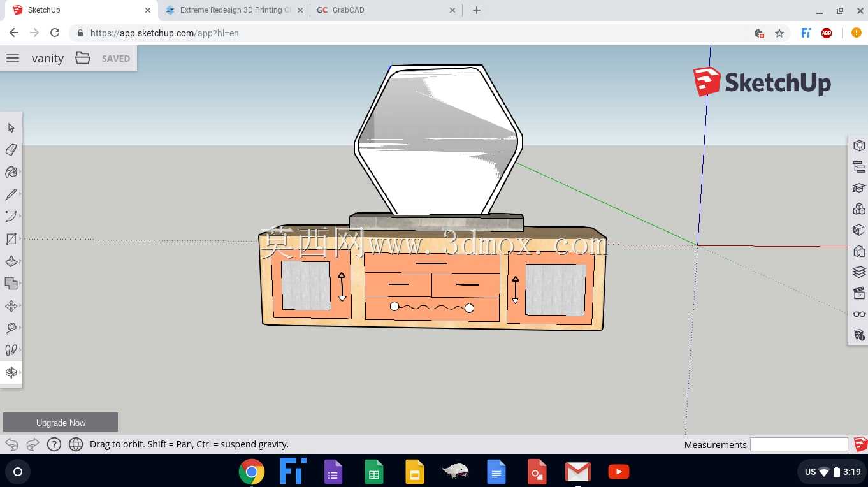Click the ABP Adblock Plus extension
This screenshot has height=487, width=868.
827,33
